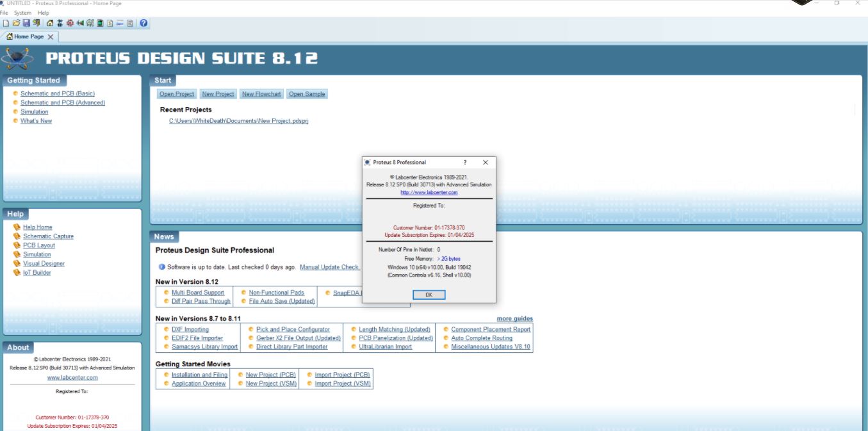
Task: Open Samacsys Library Import guide
Action: (x=204, y=346)
